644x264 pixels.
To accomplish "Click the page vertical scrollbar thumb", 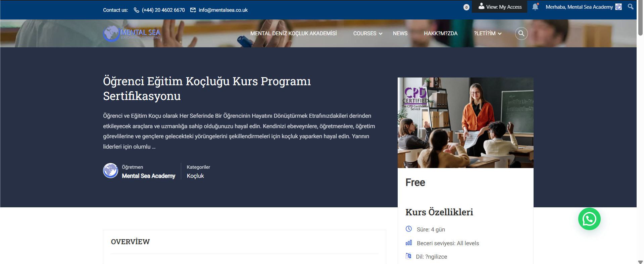I will tap(640, 18).
